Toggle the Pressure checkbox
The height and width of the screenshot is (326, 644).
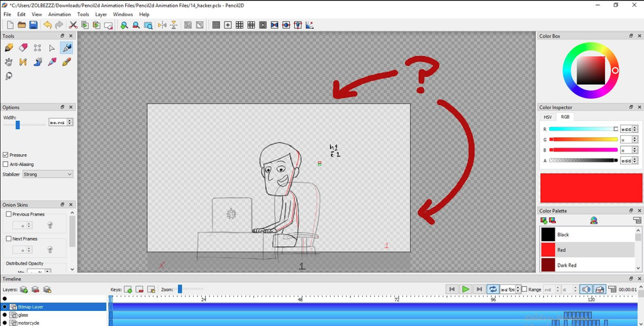5,155
